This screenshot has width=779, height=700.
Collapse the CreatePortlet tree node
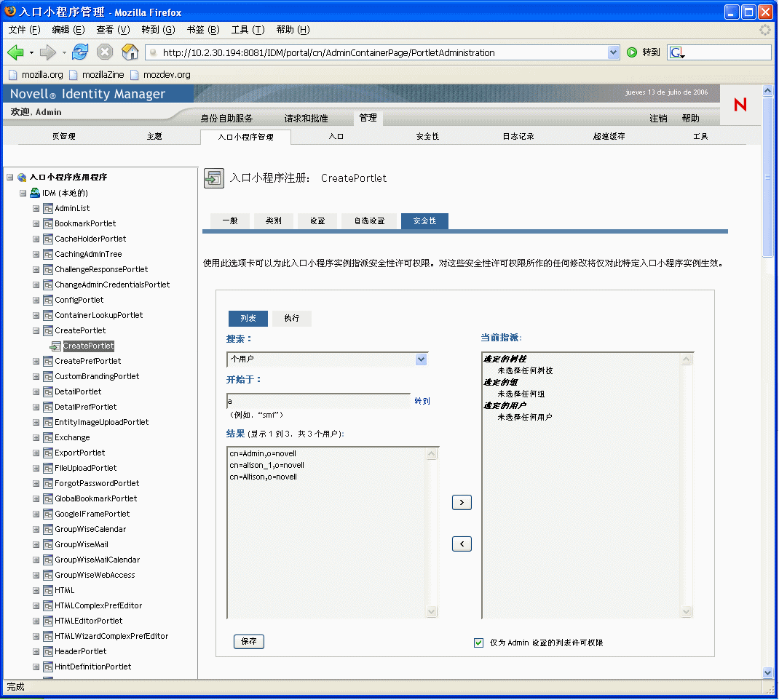[x=36, y=330]
